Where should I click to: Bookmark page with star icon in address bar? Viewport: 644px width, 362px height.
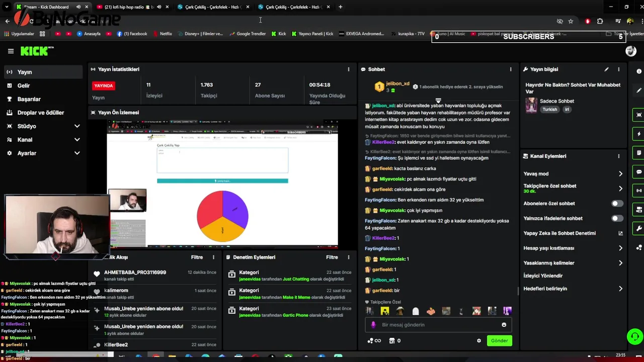571,21
